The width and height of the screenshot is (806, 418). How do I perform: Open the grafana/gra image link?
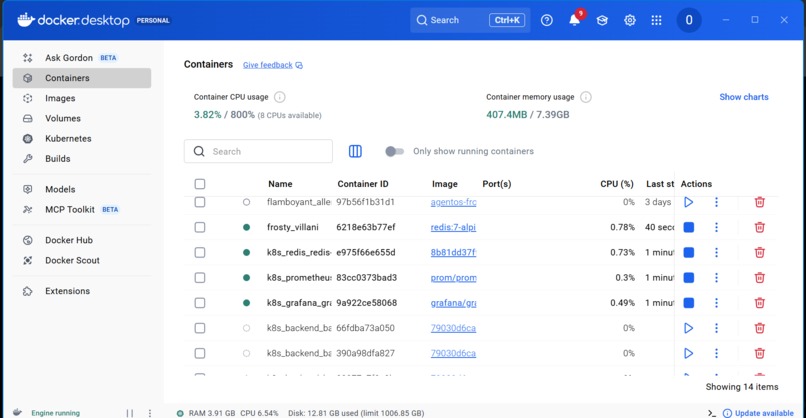tap(453, 303)
